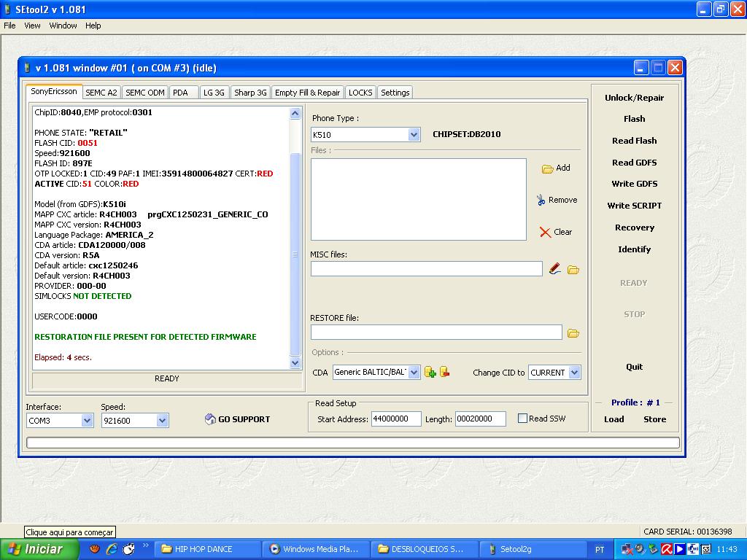Open the Change CID to dropdown
Image resolution: width=747 pixels, height=560 pixels.
(x=575, y=373)
